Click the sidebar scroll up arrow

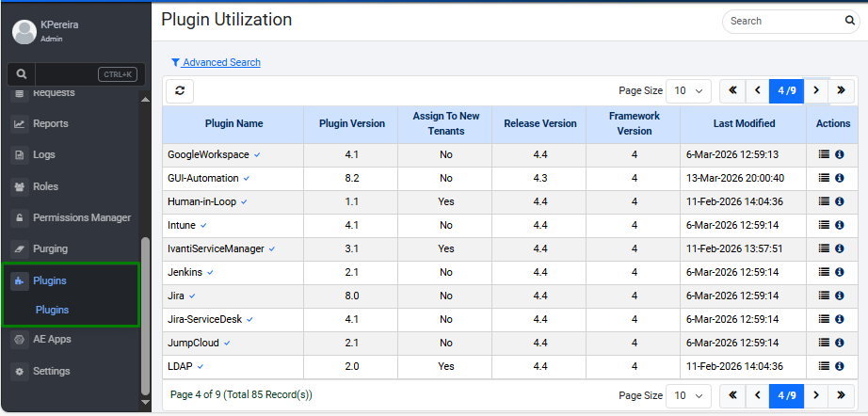[146, 100]
